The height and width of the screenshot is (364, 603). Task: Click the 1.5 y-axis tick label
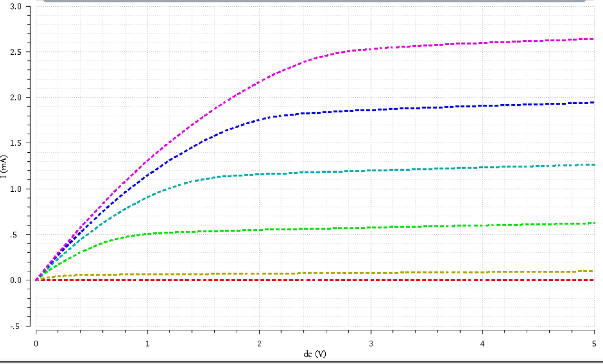(16, 143)
